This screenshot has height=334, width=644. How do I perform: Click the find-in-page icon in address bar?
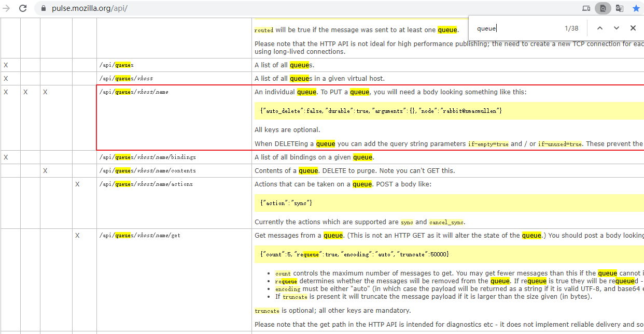coord(603,8)
